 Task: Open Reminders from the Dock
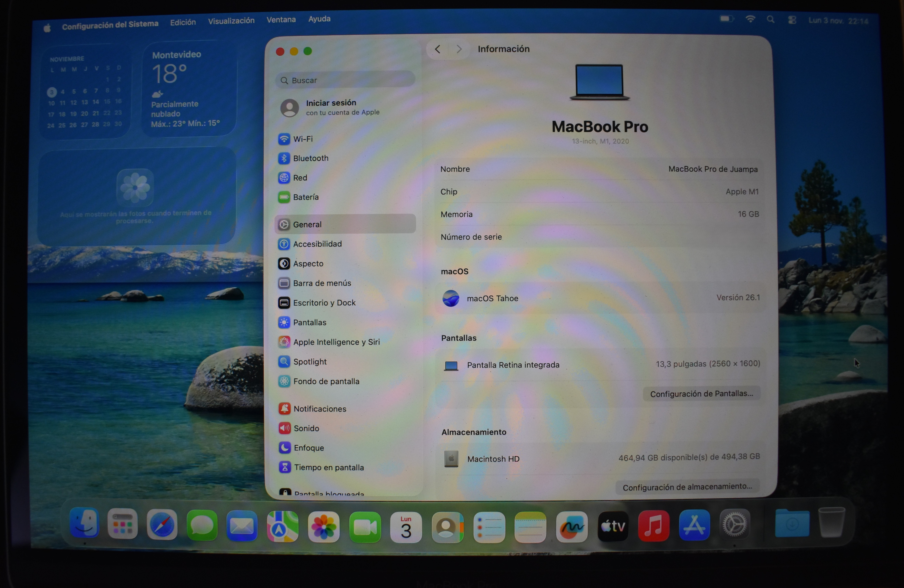489,527
